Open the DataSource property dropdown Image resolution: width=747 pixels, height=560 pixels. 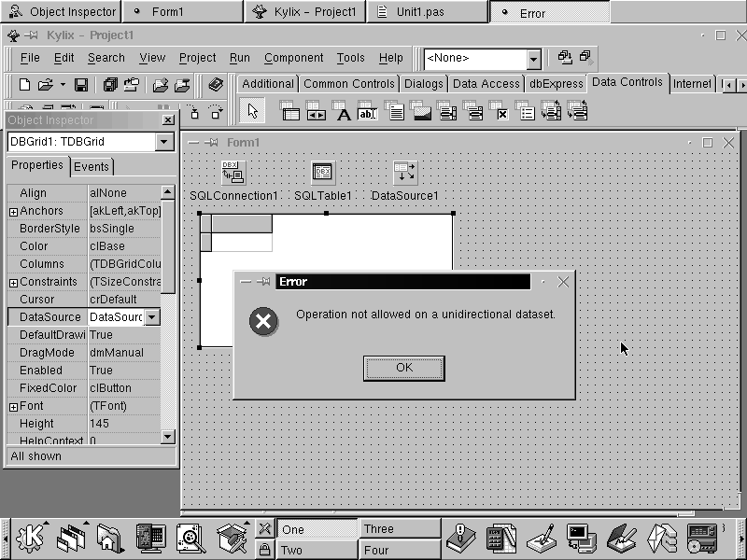(x=151, y=317)
